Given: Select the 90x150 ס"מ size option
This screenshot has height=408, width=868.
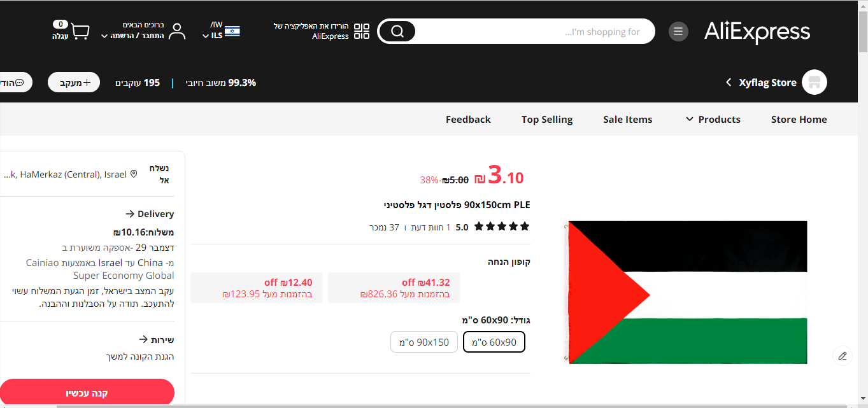Looking at the screenshot, I should pos(424,342).
